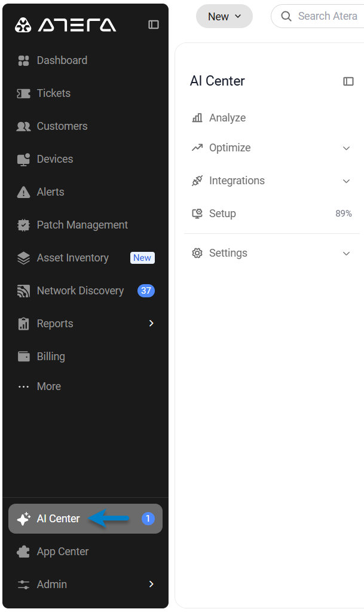Open Analyze label in AI Center
This screenshot has height=612, width=364.
[x=228, y=118]
